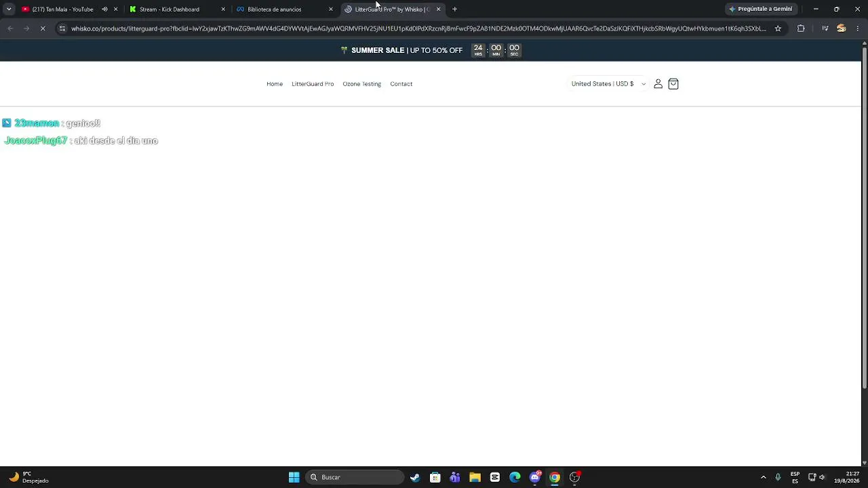Close the YouTube tab
868x488 pixels.
click(x=116, y=9)
